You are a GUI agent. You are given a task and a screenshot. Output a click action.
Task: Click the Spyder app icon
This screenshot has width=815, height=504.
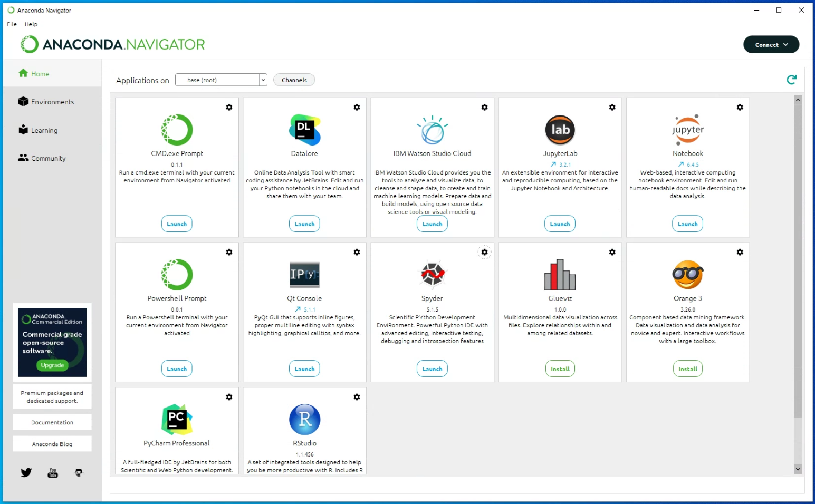(x=432, y=275)
